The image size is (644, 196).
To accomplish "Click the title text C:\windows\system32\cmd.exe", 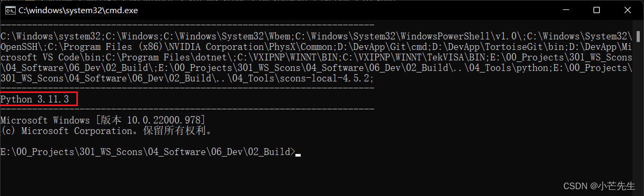I will coord(77,11).
